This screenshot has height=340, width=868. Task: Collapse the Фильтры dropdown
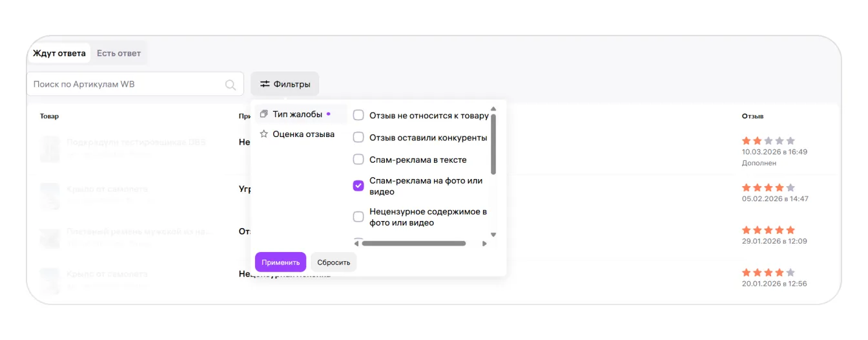(285, 84)
